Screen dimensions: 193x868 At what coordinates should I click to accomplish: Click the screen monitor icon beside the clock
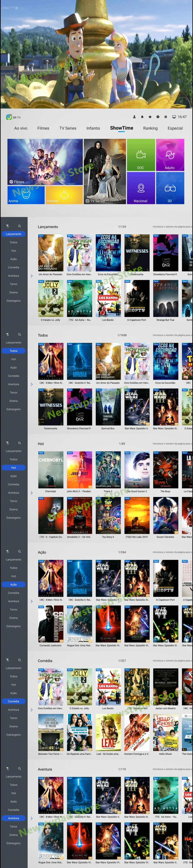point(174,117)
